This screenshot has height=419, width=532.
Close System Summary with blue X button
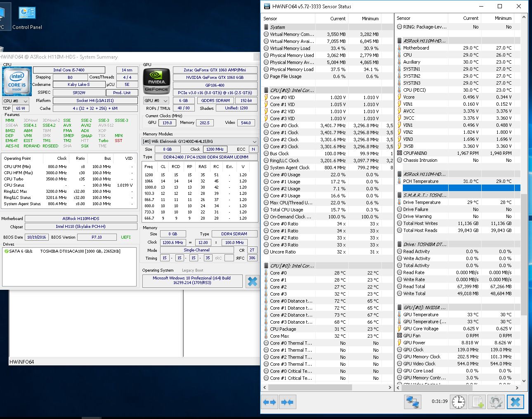coord(253,282)
